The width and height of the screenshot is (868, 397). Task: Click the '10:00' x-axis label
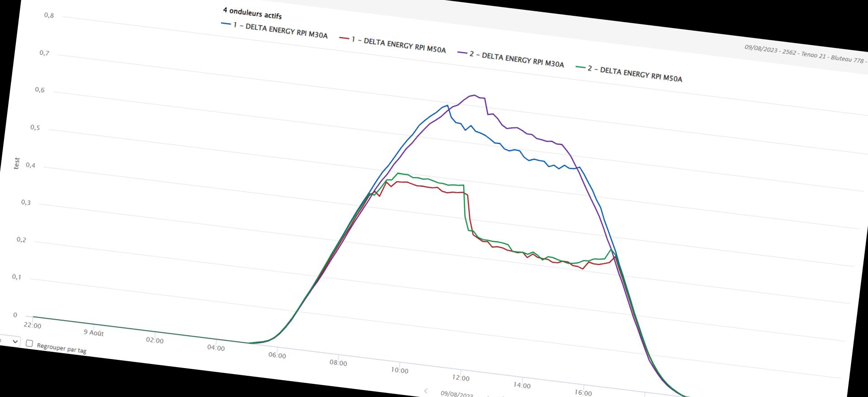(x=400, y=370)
